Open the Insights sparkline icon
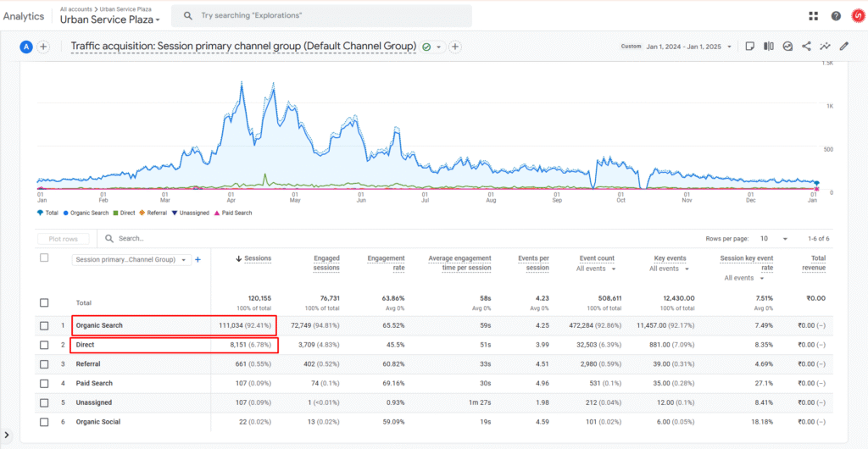Screen dimensions: 868x449 coord(826,47)
